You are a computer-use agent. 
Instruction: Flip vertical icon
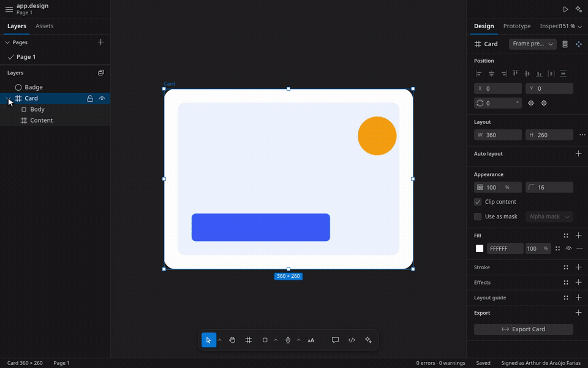pos(544,103)
